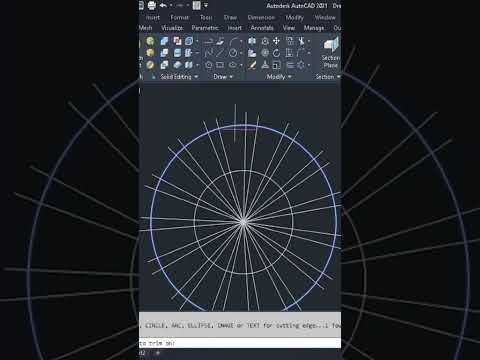
Task: Open the Arc tool dropdown arrow
Action: (x=241, y=41)
